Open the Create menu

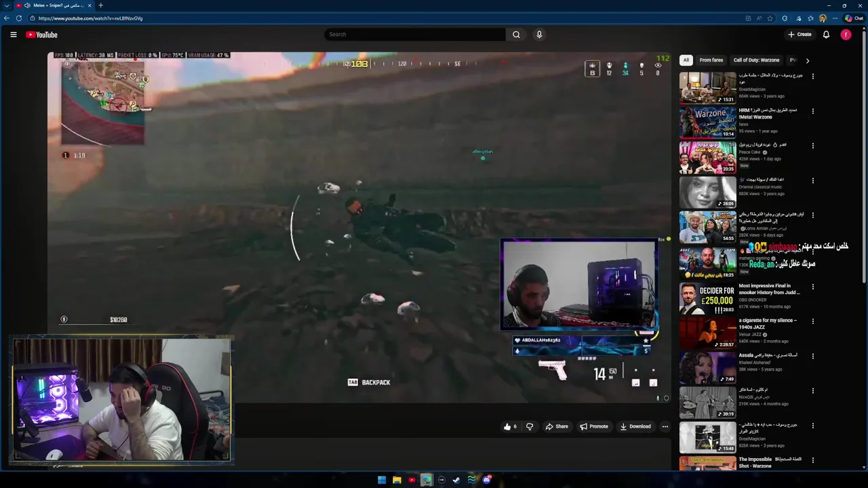click(x=800, y=35)
